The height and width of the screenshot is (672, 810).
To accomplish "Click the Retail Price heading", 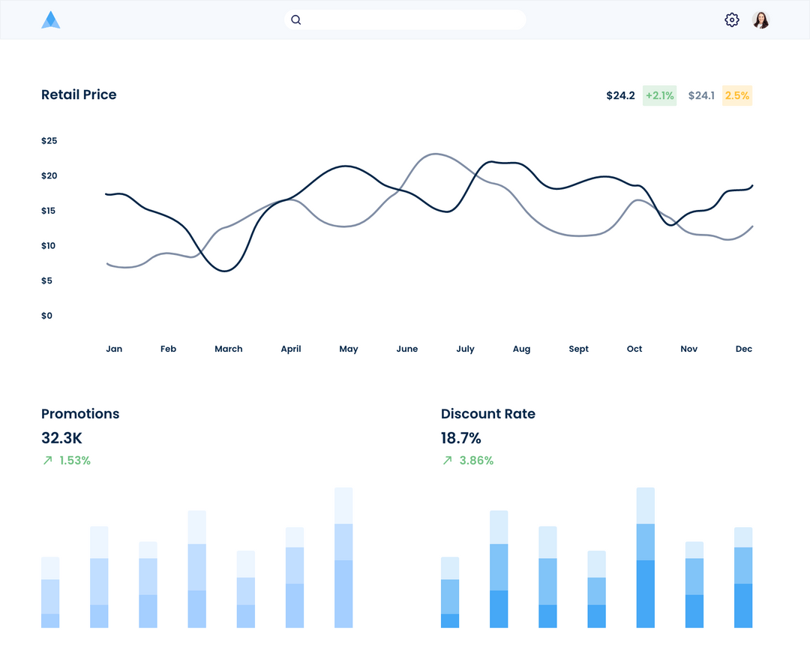I will pos(79,94).
